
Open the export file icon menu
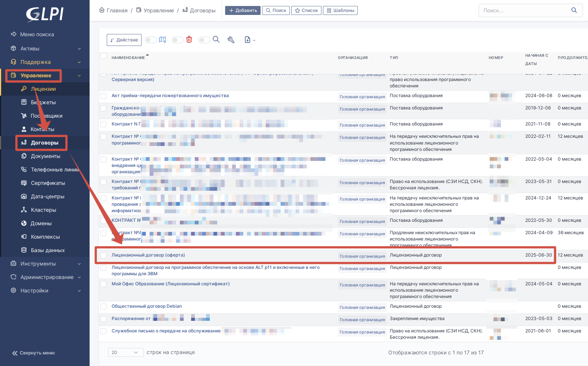[x=248, y=40]
